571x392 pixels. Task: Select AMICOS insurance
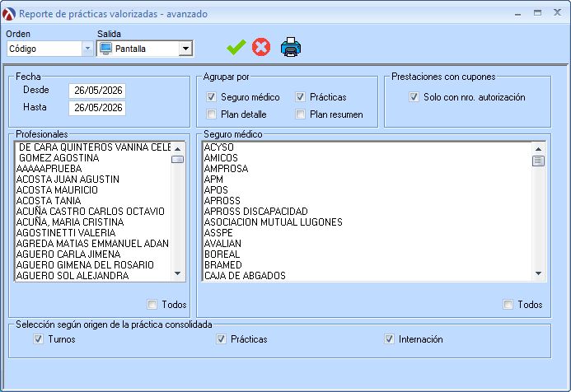click(x=367, y=158)
